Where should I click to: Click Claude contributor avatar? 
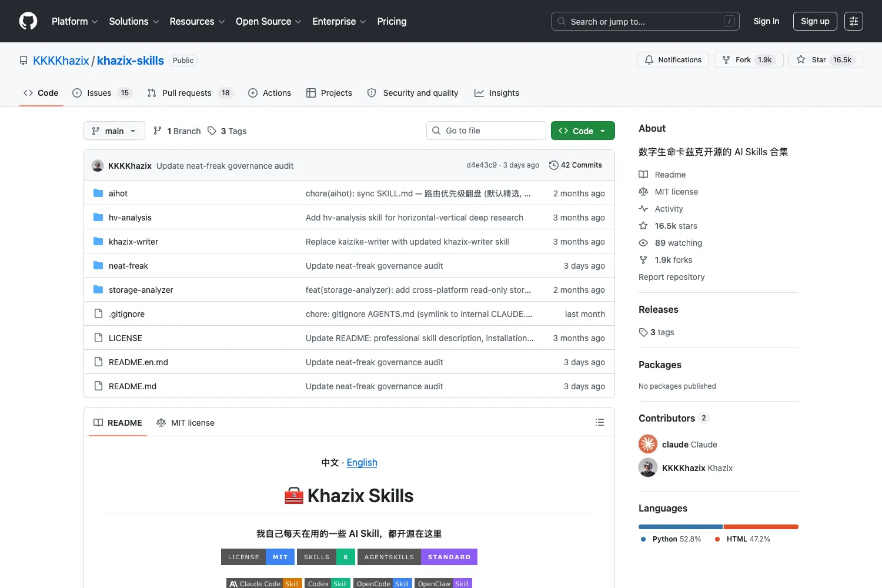[648, 444]
